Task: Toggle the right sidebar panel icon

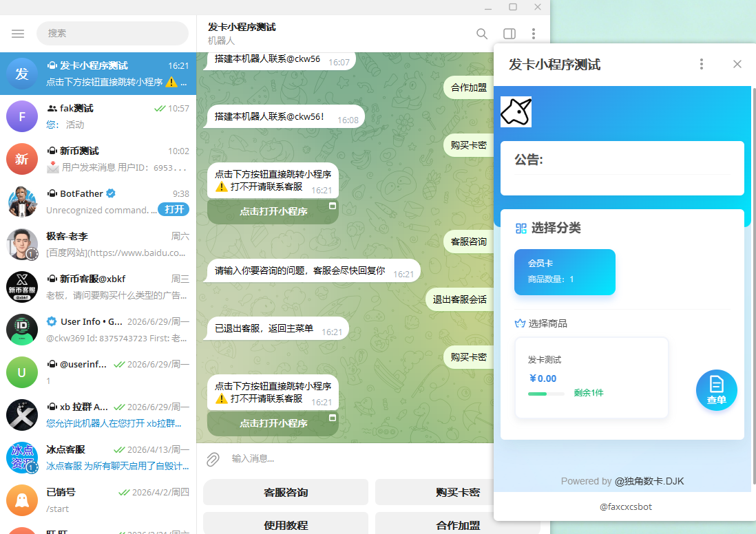Action: (509, 33)
